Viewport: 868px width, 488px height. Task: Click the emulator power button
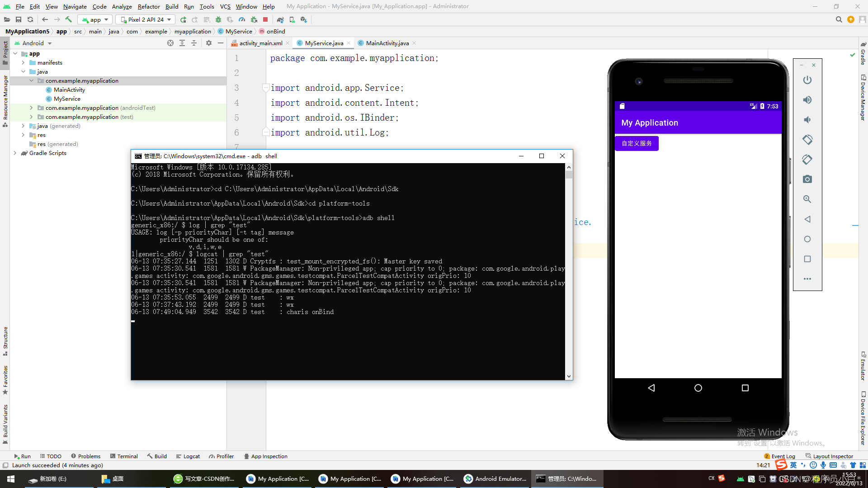[807, 80]
